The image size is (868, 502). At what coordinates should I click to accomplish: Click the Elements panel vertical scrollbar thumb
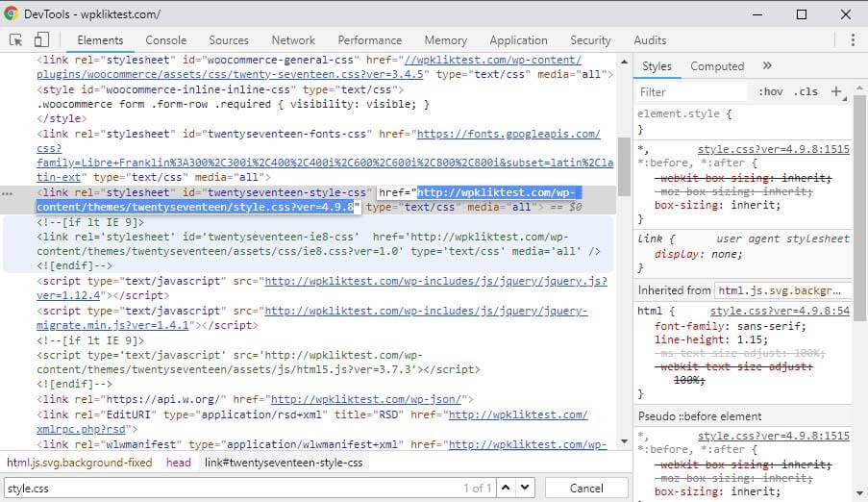[624, 166]
